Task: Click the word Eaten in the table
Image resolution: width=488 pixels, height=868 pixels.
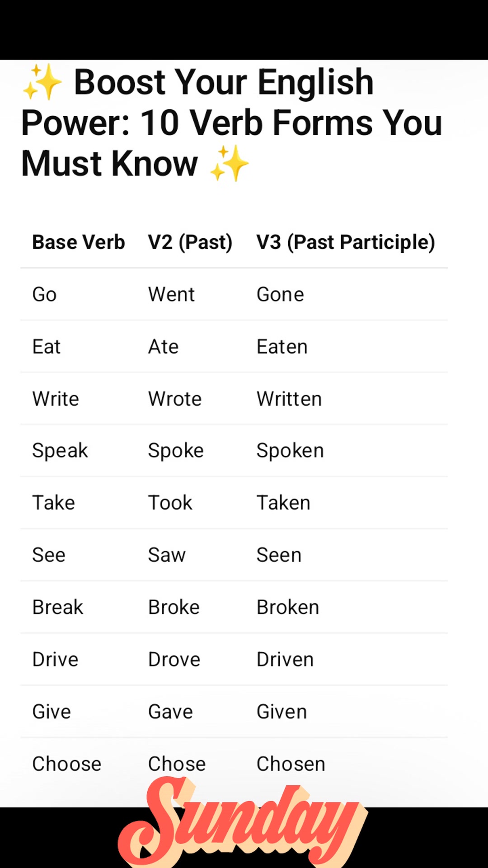Action: click(282, 347)
